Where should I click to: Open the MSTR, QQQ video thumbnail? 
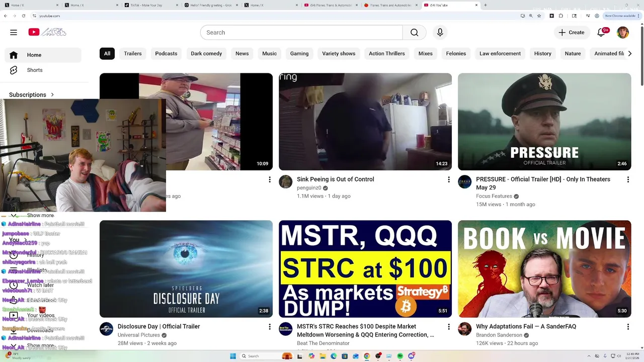coord(365,269)
